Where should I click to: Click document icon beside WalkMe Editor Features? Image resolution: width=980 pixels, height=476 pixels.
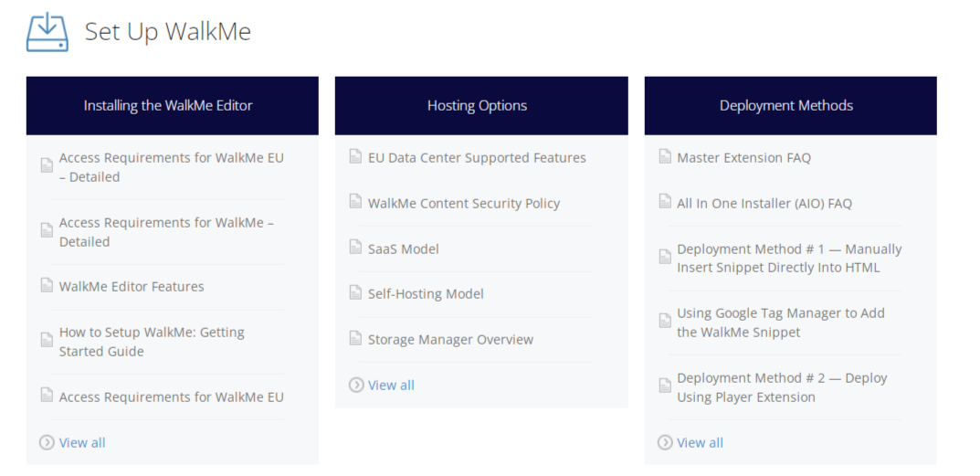[x=47, y=286]
